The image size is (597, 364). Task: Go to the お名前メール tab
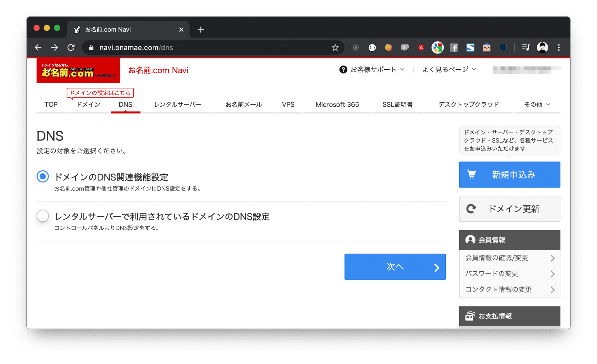click(243, 105)
